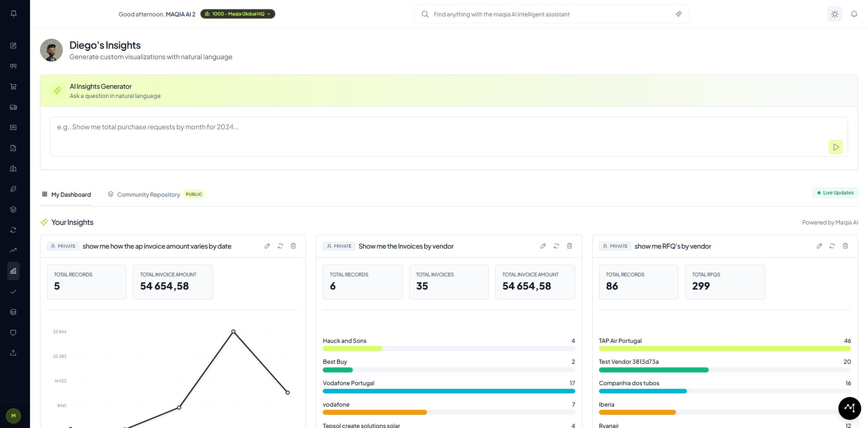Click the peak point on the line chart
The width and height of the screenshot is (868, 428).
pos(234,331)
